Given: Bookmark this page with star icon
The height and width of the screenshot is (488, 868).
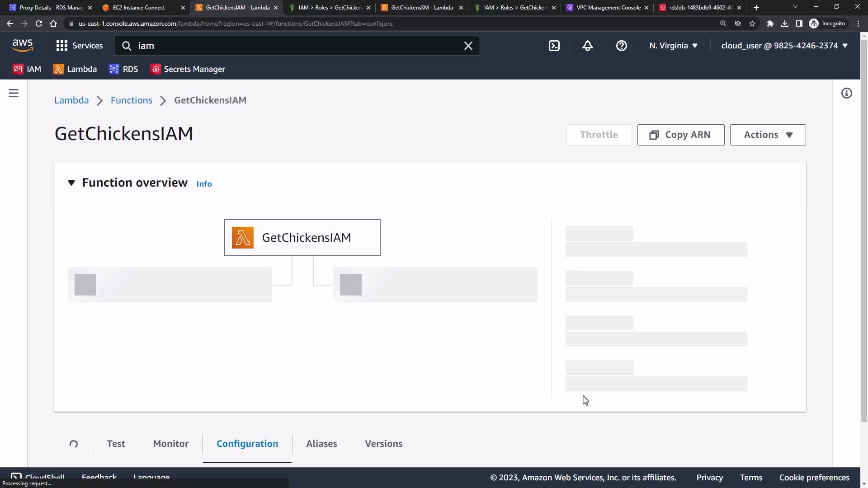Looking at the screenshot, I should 752,23.
